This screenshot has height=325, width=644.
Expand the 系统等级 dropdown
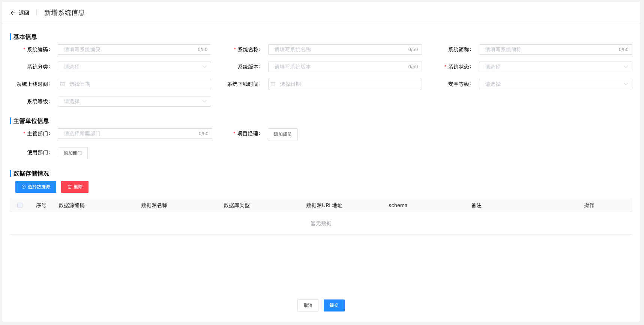click(x=134, y=101)
